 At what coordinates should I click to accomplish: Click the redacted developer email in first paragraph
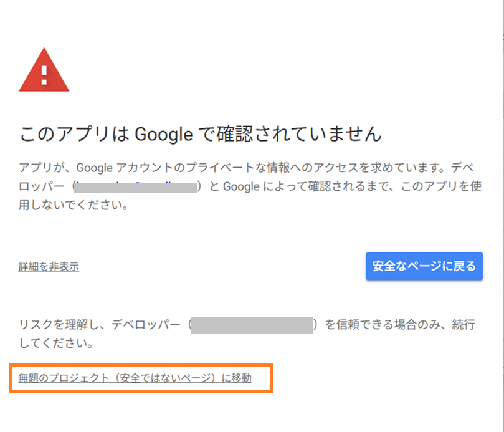[x=136, y=186]
